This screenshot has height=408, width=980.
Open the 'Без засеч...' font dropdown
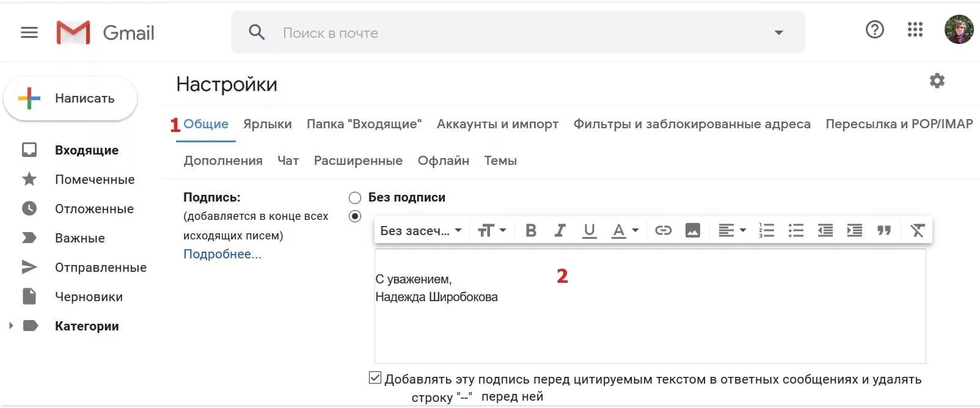point(421,230)
